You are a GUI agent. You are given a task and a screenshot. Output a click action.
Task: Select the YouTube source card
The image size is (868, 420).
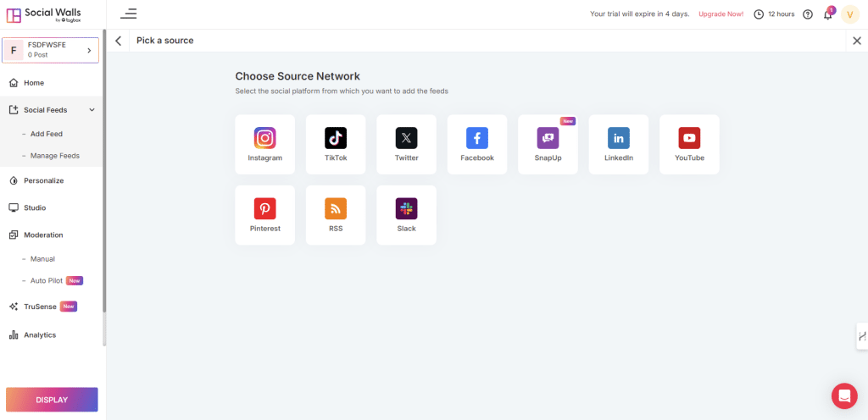[x=690, y=144]
